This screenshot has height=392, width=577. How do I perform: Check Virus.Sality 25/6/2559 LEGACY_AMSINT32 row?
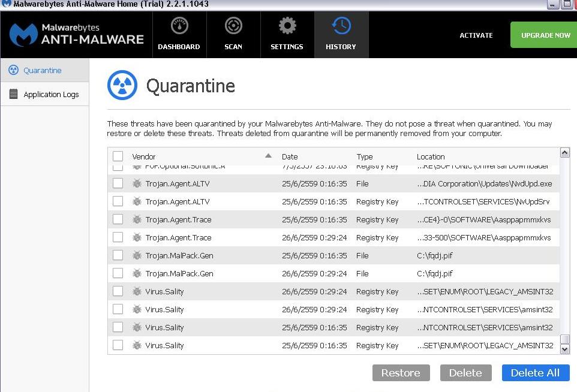[118, 345]
